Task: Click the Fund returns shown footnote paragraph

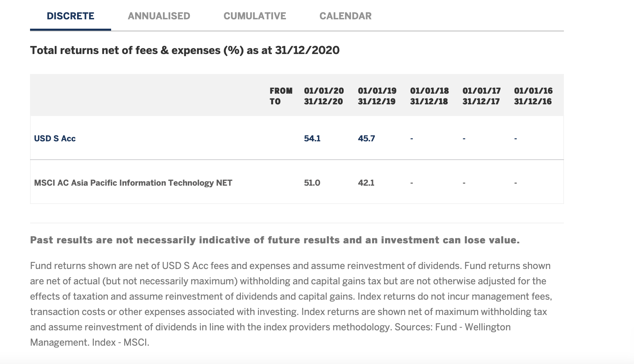Action: coord(290,304)
